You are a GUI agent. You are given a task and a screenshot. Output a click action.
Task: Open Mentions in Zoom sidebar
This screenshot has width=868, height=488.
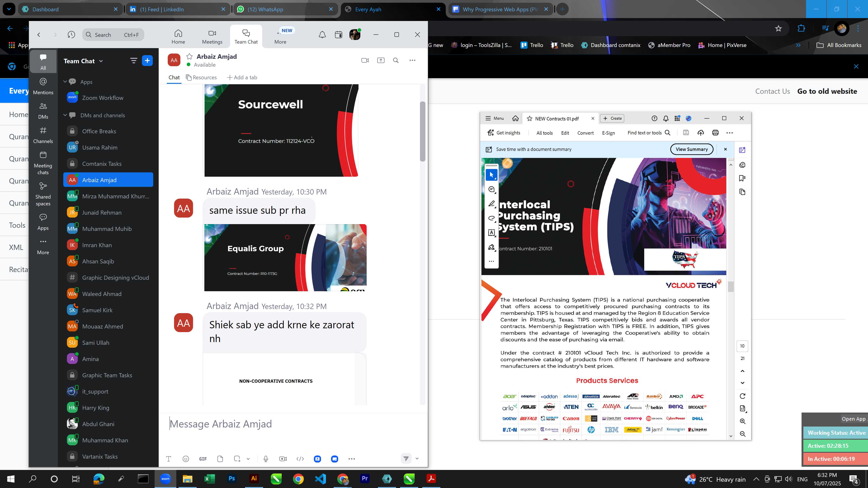43,86
